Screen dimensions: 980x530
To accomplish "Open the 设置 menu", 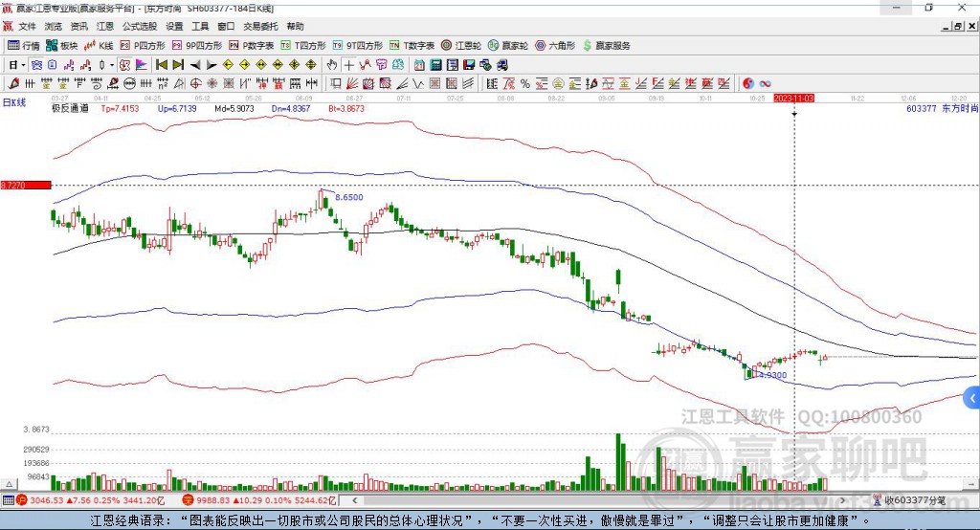I will point(174,26).
